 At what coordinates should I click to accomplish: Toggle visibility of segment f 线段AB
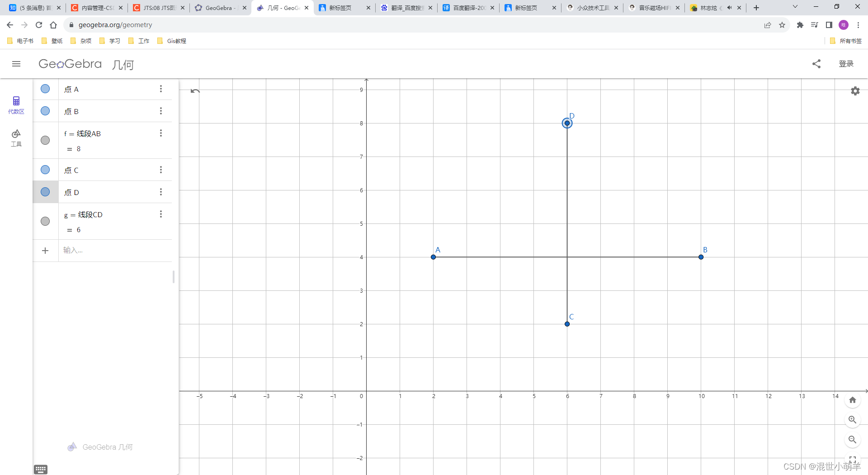[x=45, y=140]
